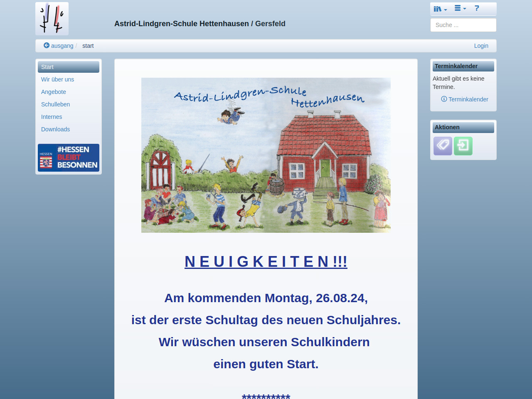
Task: Open the Downloads page
Action: click(x=55, y=129)
